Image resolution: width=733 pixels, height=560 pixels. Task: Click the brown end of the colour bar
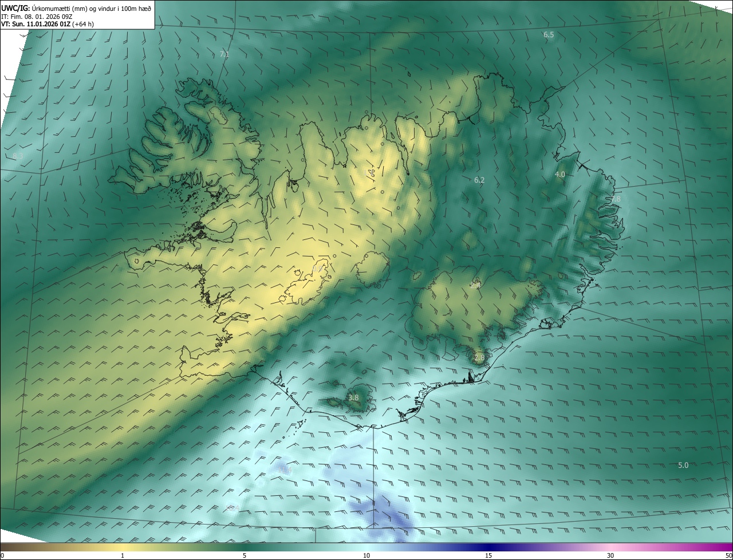point(6,547)
